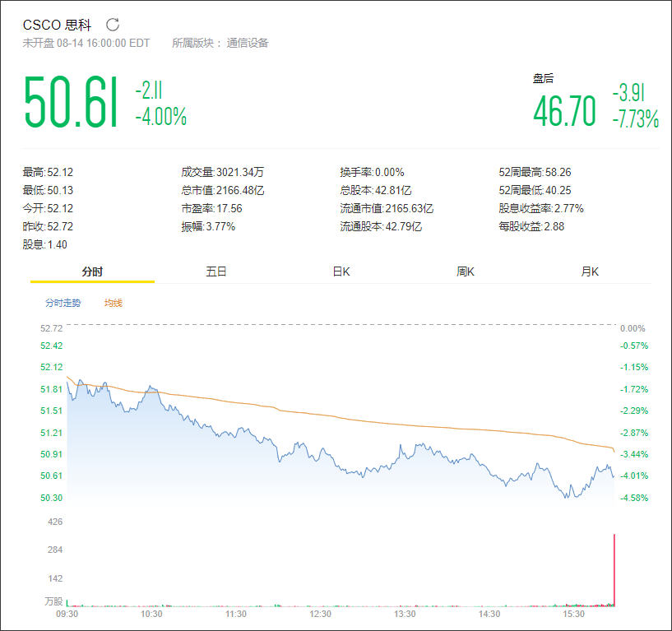Click the 52周最低:40.25 value
672x631 pixels.
tap(535, 190)
